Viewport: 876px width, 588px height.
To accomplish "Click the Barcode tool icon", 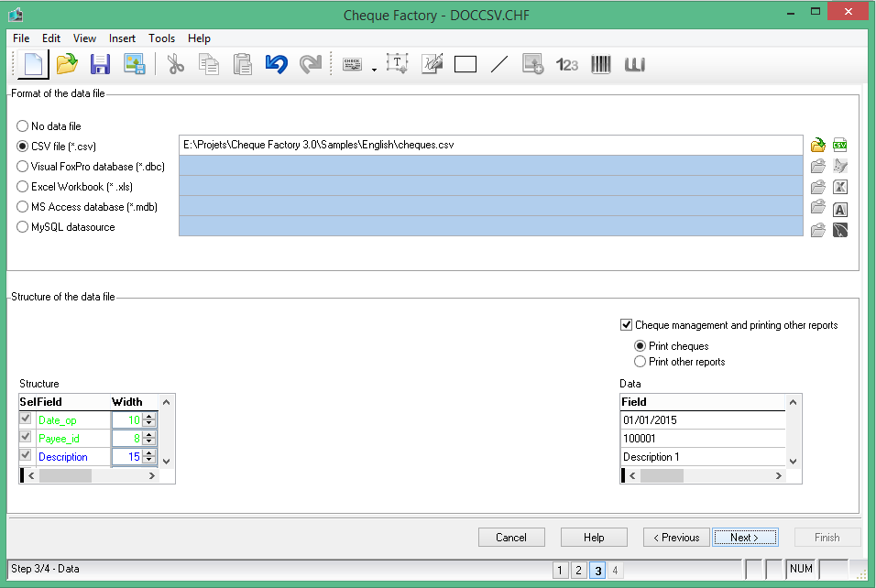I will pyautogui.click(x=601, y=64).
